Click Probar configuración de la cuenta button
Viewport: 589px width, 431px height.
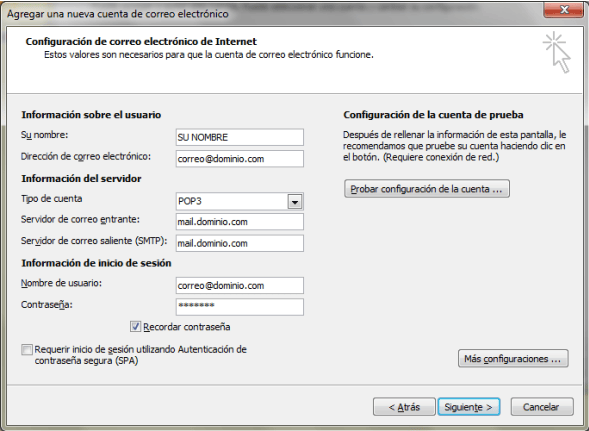coord(427,189)
